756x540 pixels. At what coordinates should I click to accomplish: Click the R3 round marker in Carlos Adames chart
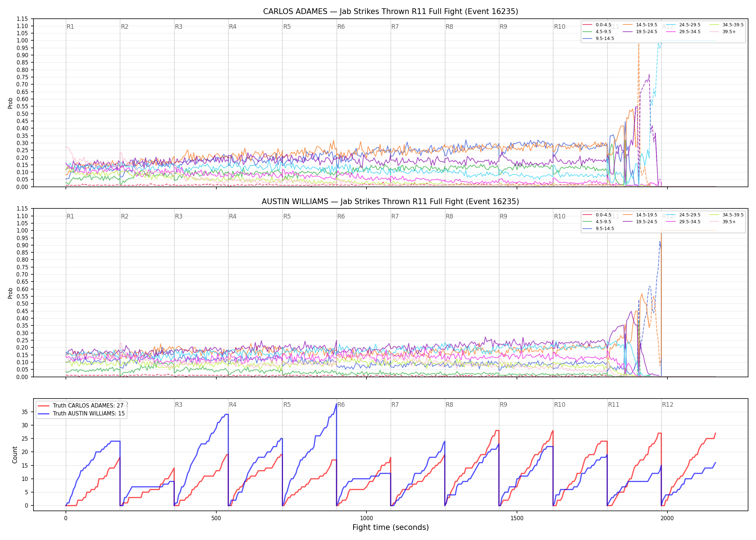(179, 27)
